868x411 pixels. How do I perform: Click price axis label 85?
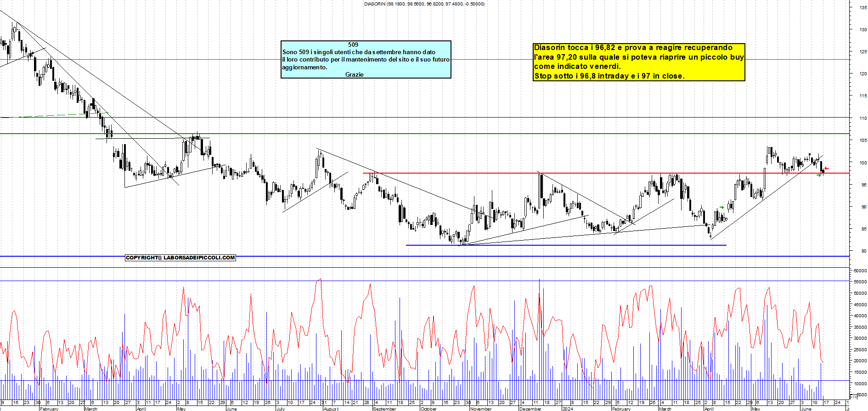click(x=864, y=229)
